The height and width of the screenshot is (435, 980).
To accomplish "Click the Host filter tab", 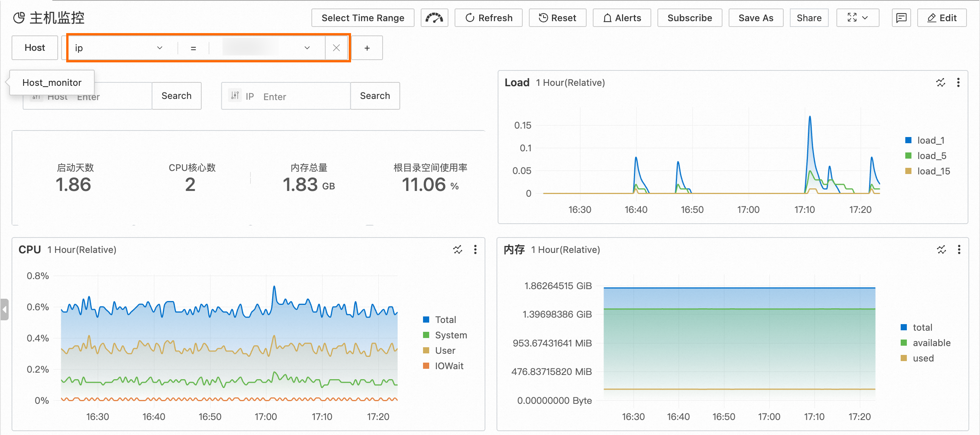I will [x=35, y=48].
